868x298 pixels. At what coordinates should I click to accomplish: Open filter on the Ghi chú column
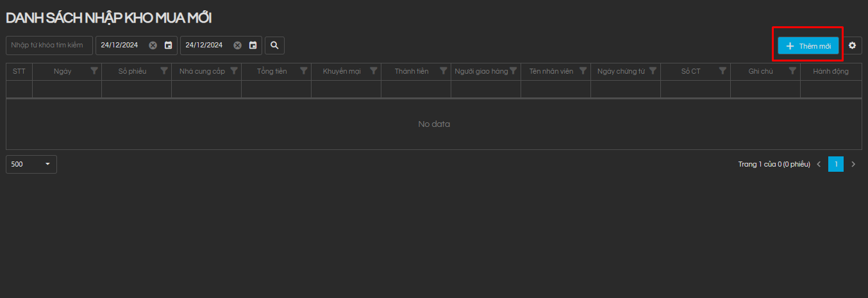[x=792, y=71]
